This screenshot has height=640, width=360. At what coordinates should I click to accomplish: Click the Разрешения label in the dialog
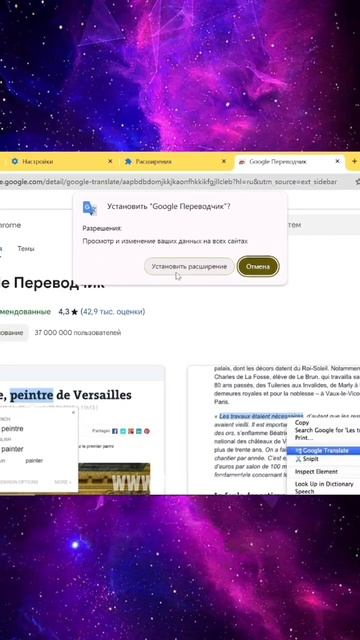click(x=102, y=228)
